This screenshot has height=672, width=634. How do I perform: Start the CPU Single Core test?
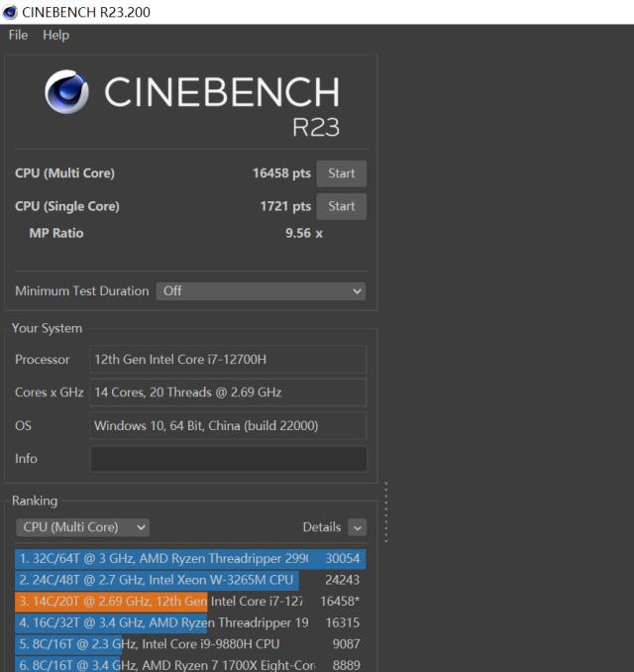pyautogui.click(x=341, y=206)
